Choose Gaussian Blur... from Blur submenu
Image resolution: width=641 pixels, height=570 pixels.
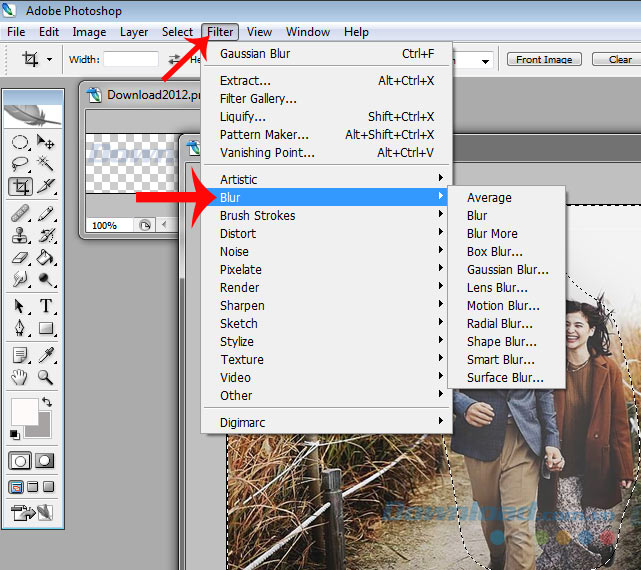(x=507, y=270)
